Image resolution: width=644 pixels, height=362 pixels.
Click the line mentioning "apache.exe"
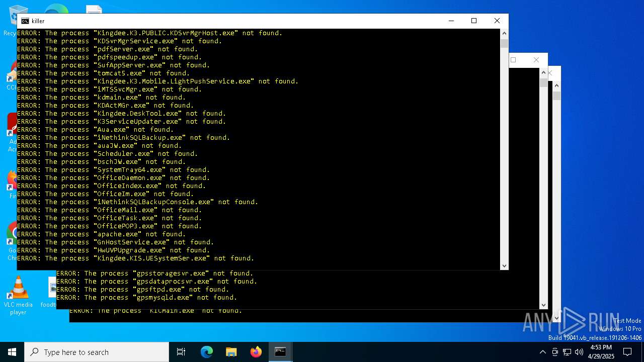coord(102,234)
